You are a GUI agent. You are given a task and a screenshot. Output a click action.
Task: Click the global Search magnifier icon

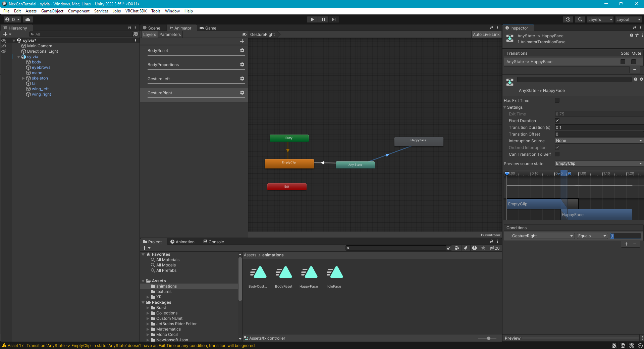580,19
